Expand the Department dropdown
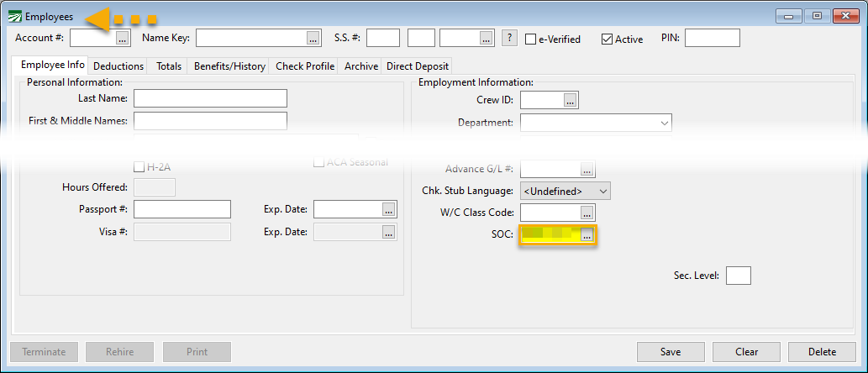868x373 pixels. coord(663,123)
